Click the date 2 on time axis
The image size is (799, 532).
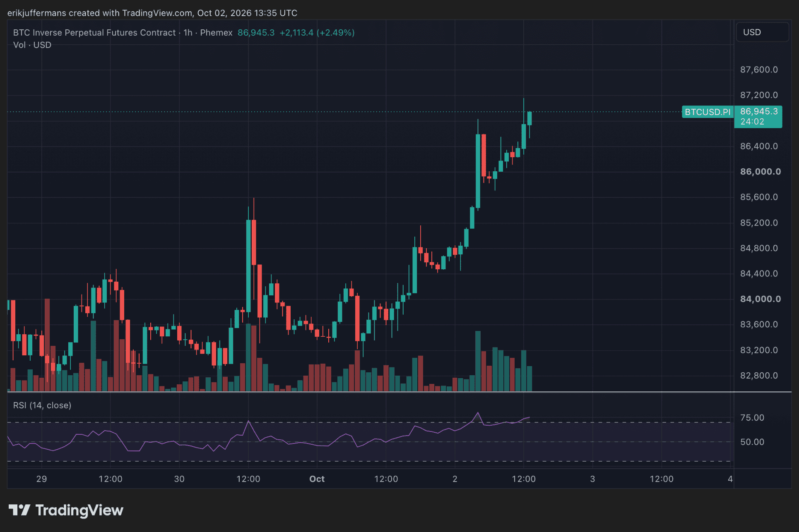455,479
